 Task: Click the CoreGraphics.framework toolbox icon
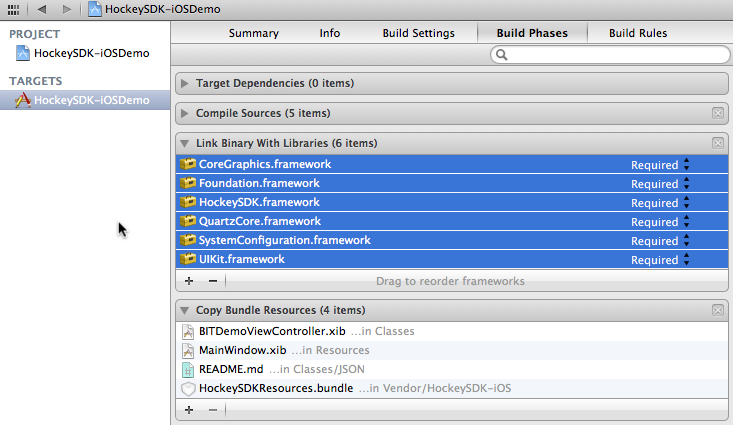point(187,164)
